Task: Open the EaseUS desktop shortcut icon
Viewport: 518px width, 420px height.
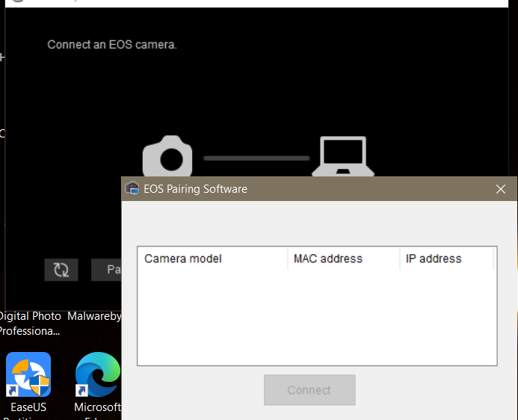Action: 28,374
